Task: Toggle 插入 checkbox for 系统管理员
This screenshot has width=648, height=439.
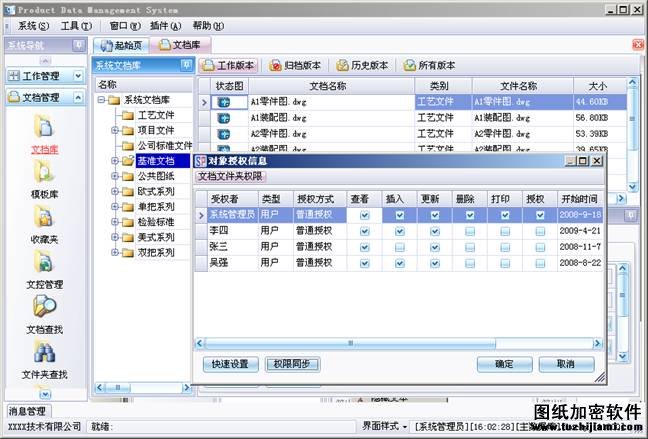Action: (399, 215)
